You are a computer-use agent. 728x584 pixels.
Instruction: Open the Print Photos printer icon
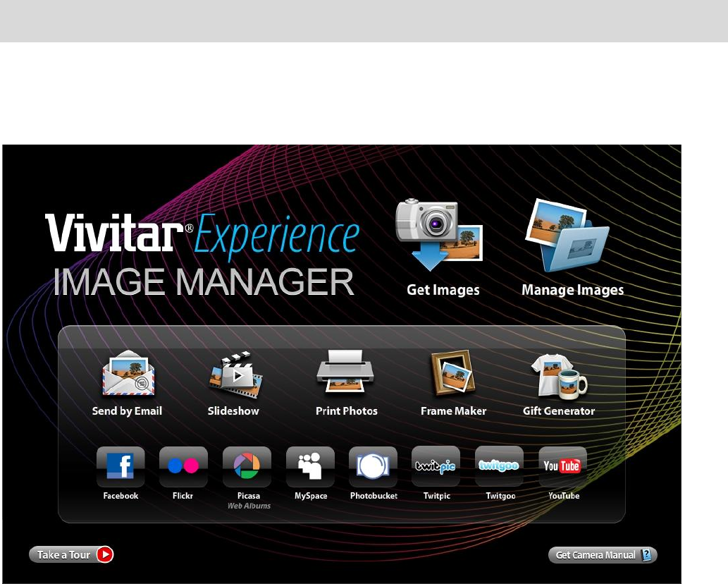[x=345, y=372]
